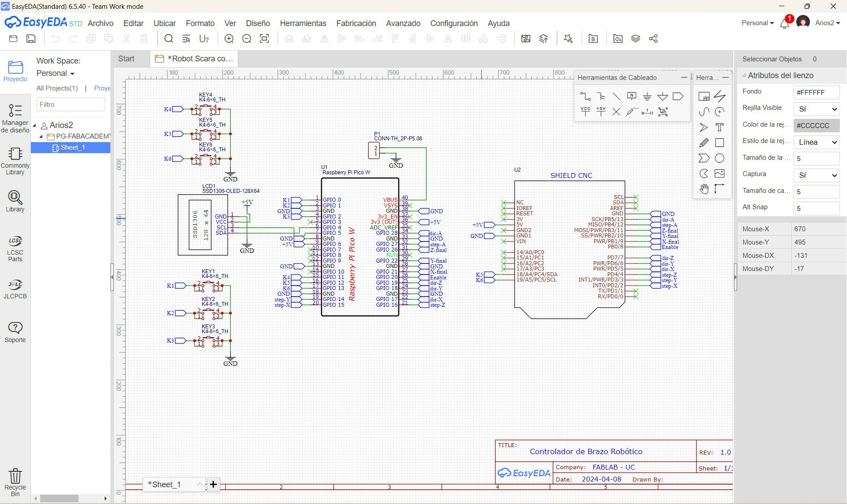847x504 pixels.
Task: Open the Fabricación menu
Action: [x=356, y=23]
